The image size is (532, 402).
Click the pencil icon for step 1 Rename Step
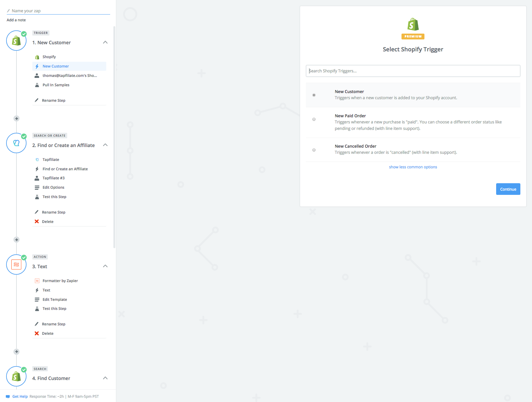tap(37, 100)
